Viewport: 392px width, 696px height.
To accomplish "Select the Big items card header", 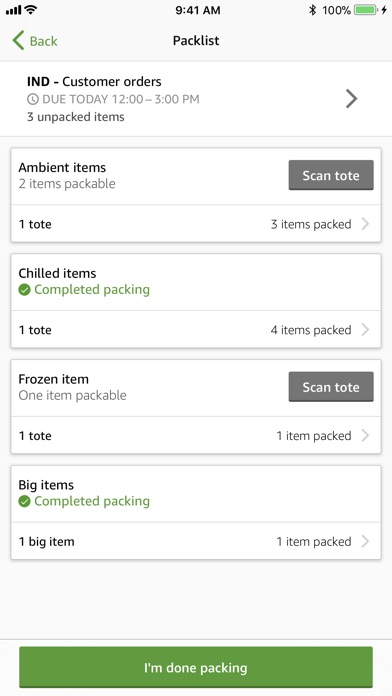I will click(196, 494).
